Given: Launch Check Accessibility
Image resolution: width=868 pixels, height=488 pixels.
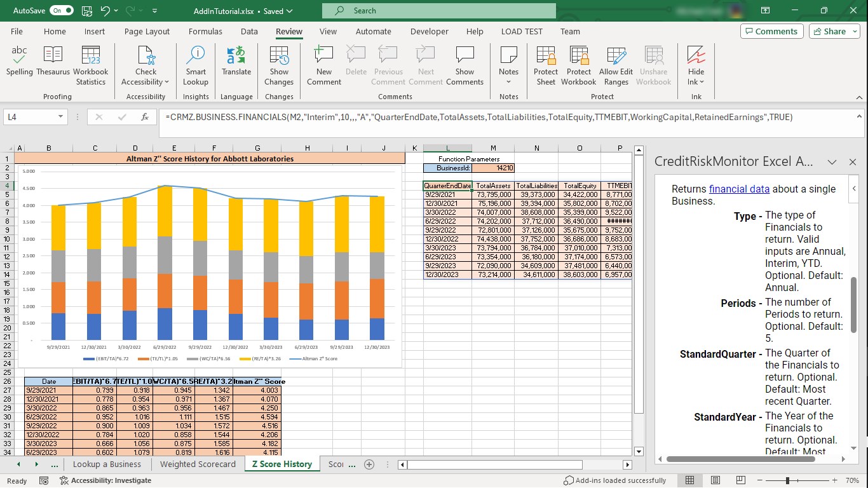Looking at the screenshot, I should pyautogui.click(x=146, y=65).
